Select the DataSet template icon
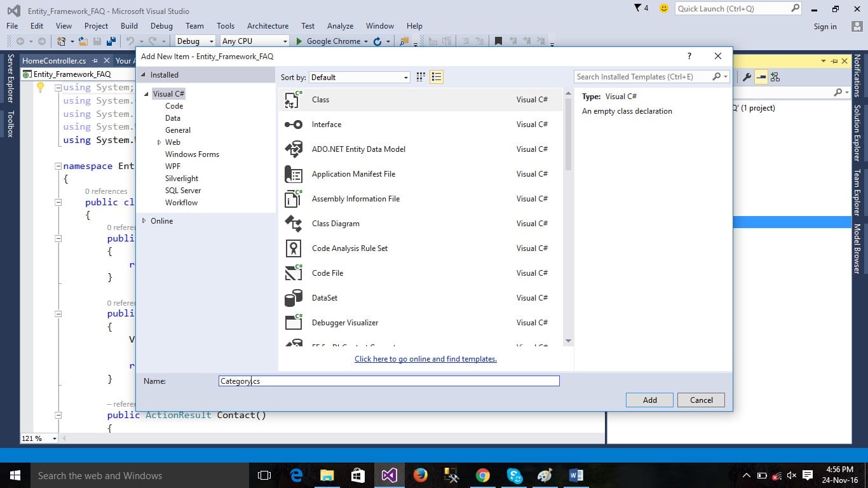Image resolution: width=868 pixels, height=488 pixels. click(294, 298)
